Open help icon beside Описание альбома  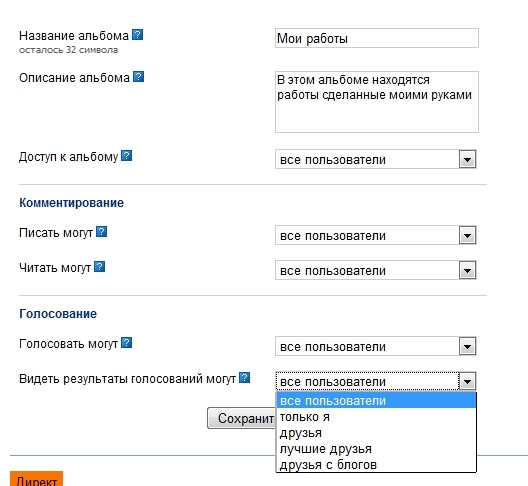(x=138, y=77)
